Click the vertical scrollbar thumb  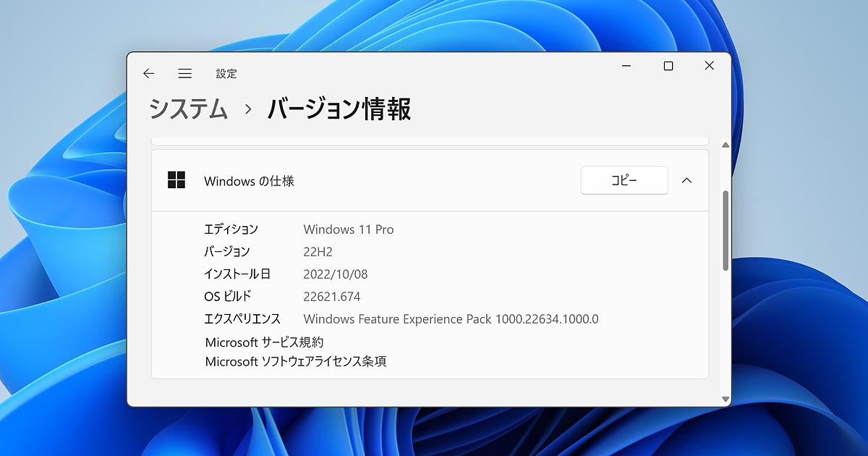click(726, 231)
